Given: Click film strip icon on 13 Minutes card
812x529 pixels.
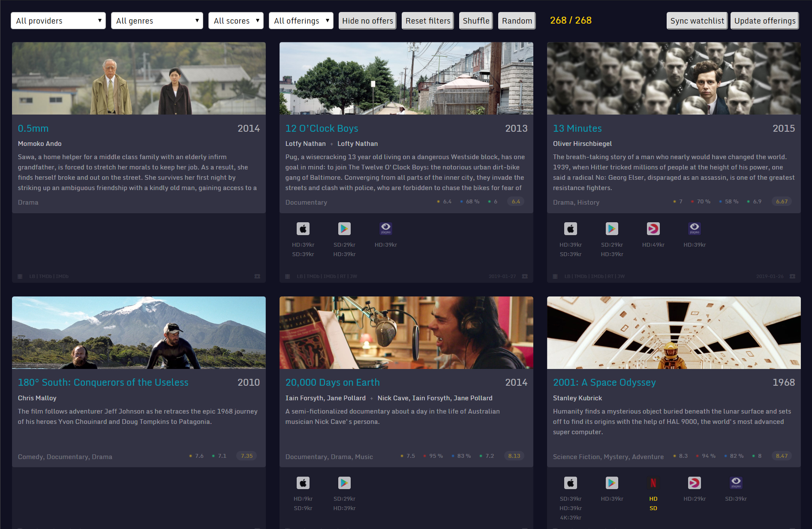Looking at the screenshot, I should click(x=555, y=276).
